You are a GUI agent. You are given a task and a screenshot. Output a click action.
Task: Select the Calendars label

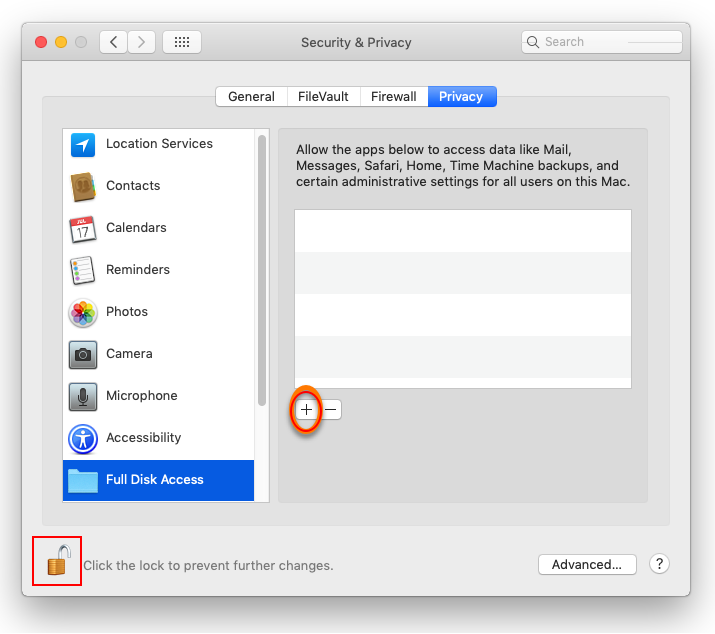(136, 228)
